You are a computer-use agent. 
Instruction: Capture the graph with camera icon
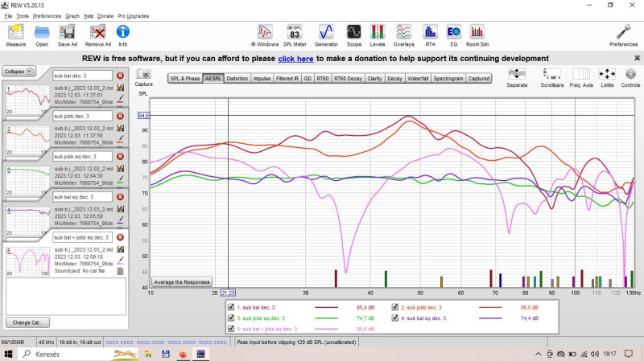click(x=144, y=77)
